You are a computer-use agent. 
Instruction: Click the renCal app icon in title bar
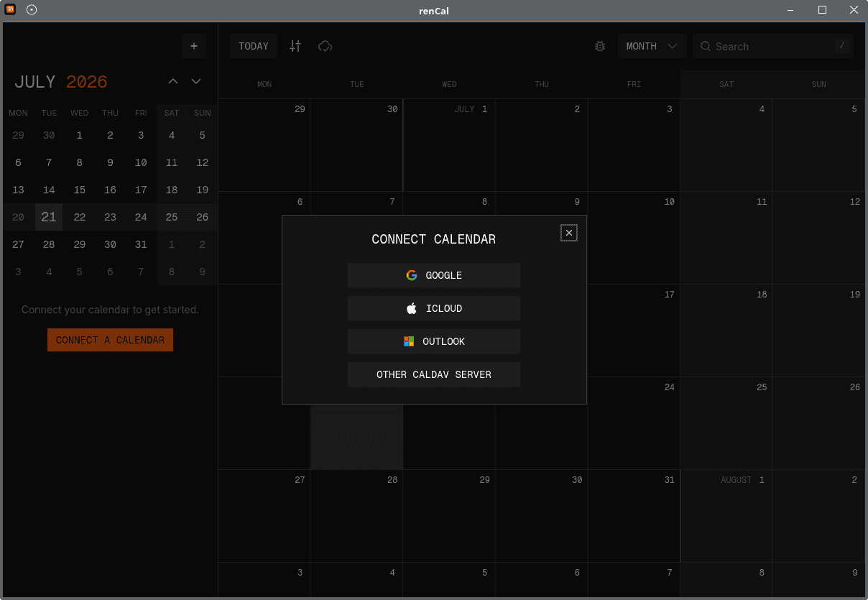click(11, 10)
